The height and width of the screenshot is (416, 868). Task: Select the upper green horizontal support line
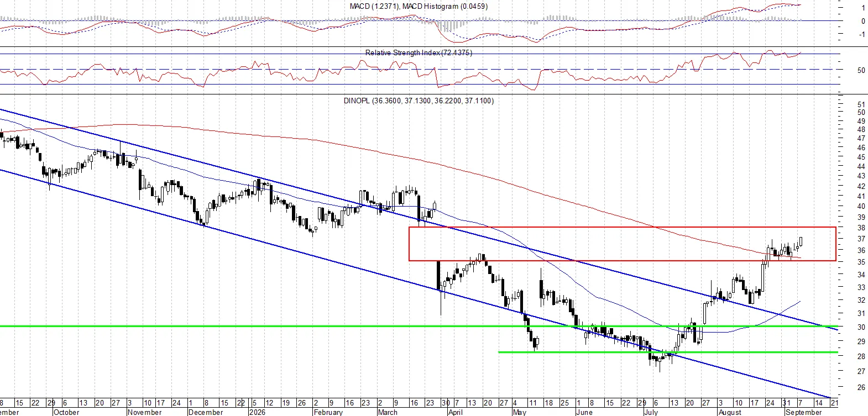tap(419, 326)
